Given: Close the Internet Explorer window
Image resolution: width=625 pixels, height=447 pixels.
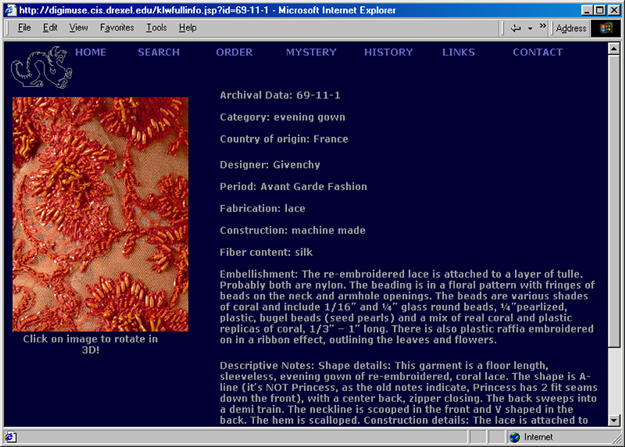Looking at the screenshot, I should point(614,10).
